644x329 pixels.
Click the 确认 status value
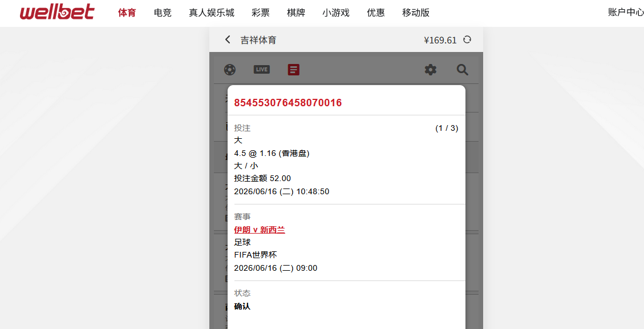pos(242,306)
